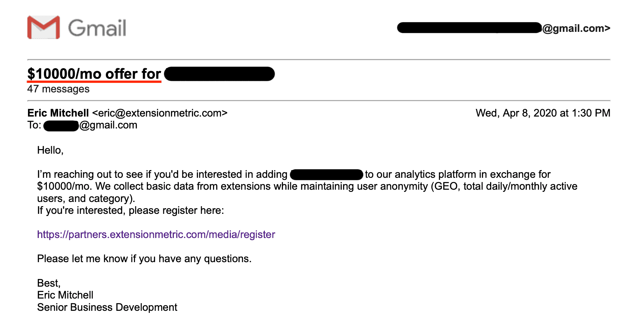Click the blacked-out portion of the subject line

point(219,74)
